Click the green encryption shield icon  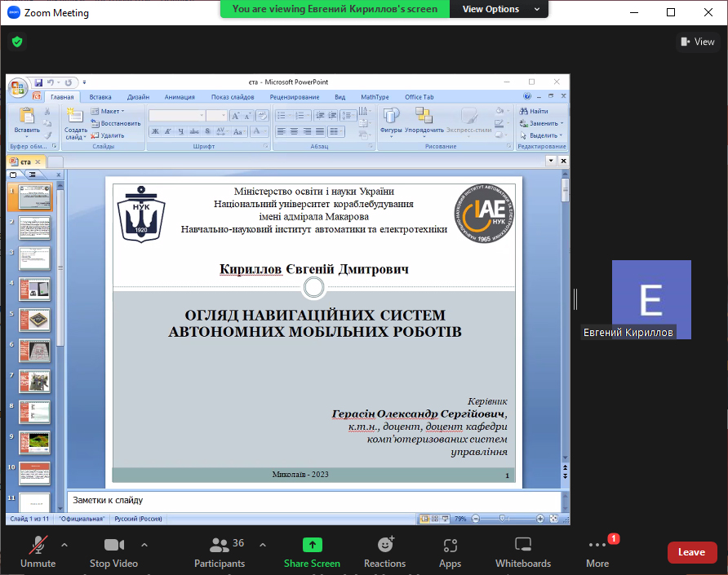pyautogui.click(x=17, y=42)
